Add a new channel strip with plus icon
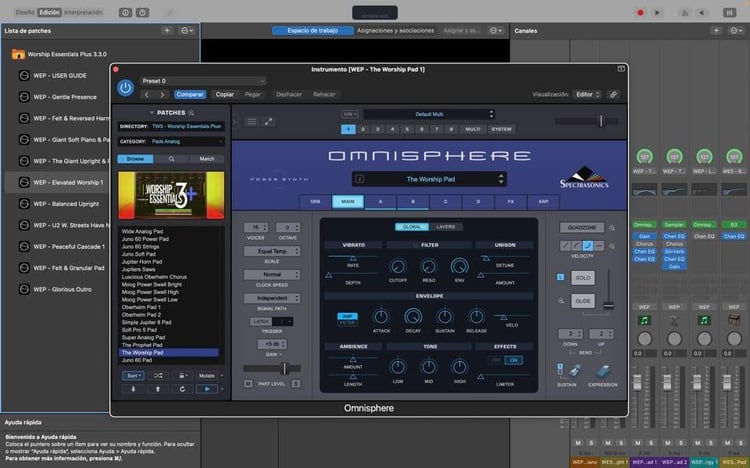750x468 pixels. click(716, 31)
